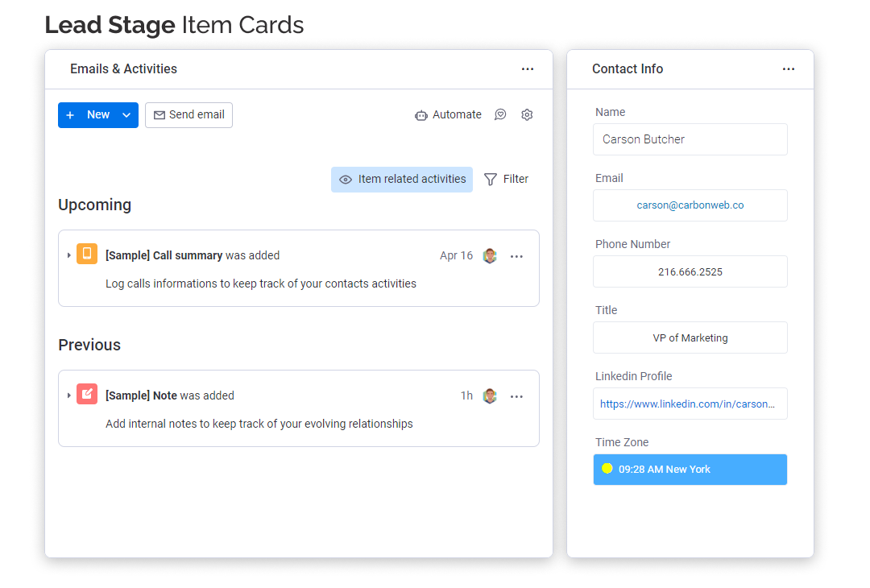This screenshot has width=870, height=588.
Task: Open the Emails & Activities settings gear
Action: point(527,115)
